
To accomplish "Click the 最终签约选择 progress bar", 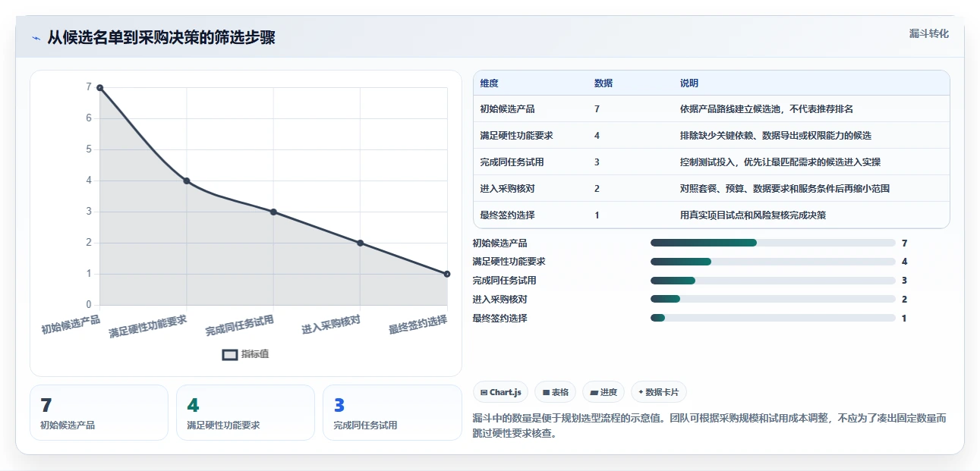I will [773, 318].
